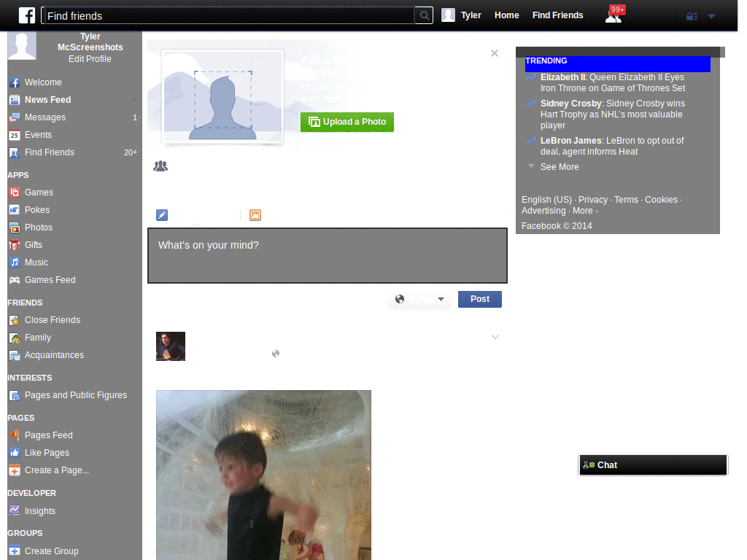This screenshot has height=560, width=747.
Task: Click Tyler's small avatar in top bar
Action: (448, 15)
